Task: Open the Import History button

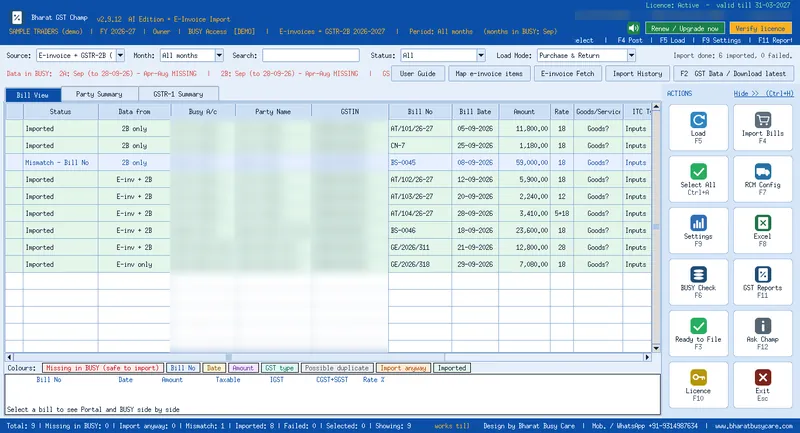Action: [637, 73]
